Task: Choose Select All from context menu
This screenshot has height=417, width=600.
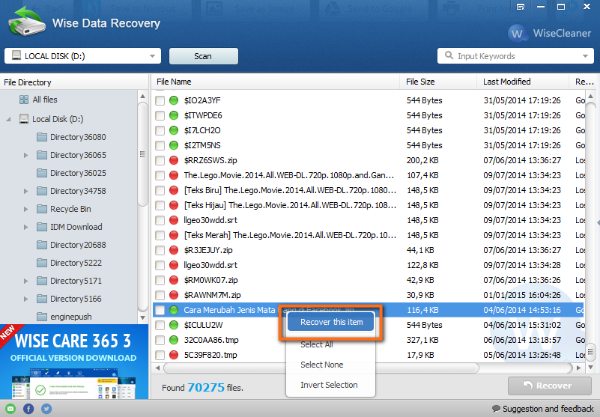Action: point(317,344)
